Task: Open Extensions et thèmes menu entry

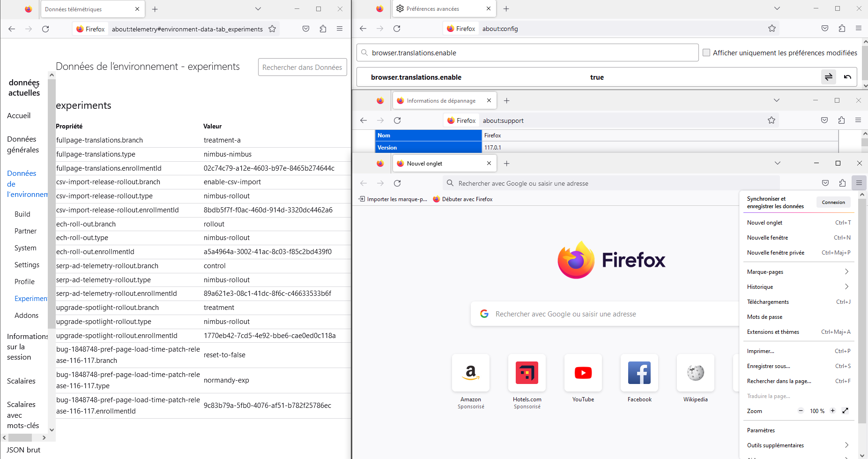Action: point(798,332)
